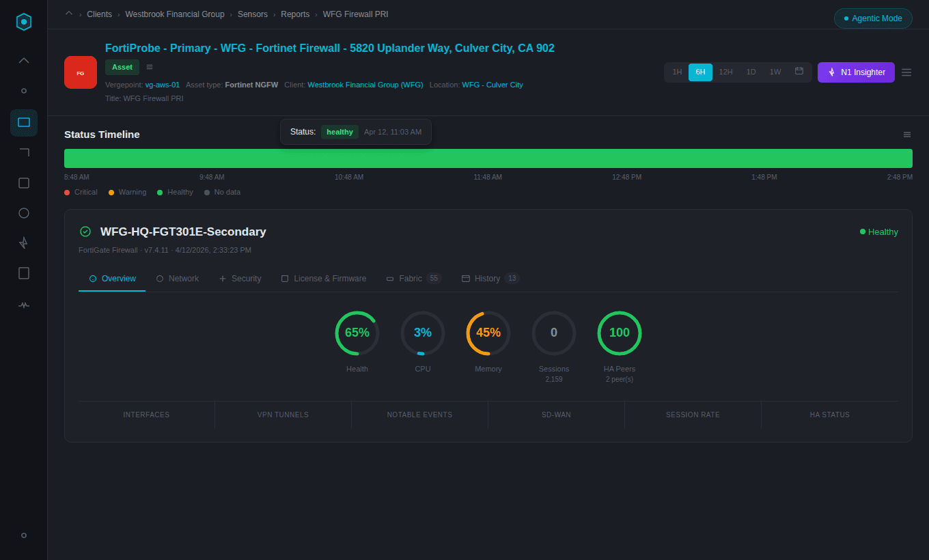Open the Fabric tab

point(414,279)
